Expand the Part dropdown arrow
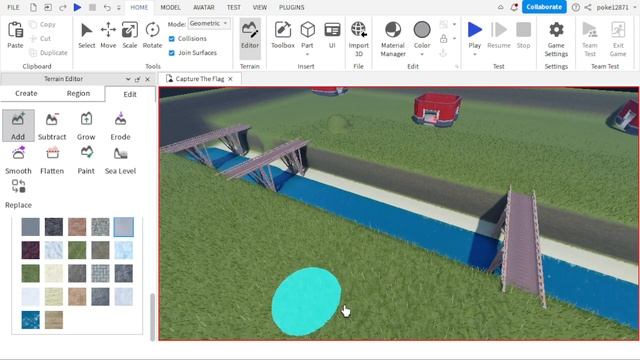The width and height of the screenshot is (640, 360). pyautogui.click(x=307, y=54)
